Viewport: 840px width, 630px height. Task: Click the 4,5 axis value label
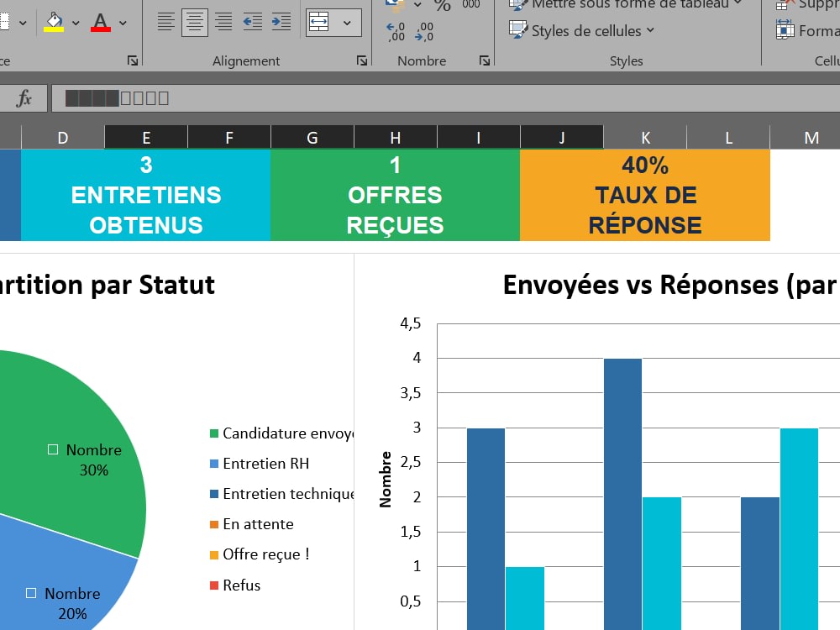pos(411,323)
